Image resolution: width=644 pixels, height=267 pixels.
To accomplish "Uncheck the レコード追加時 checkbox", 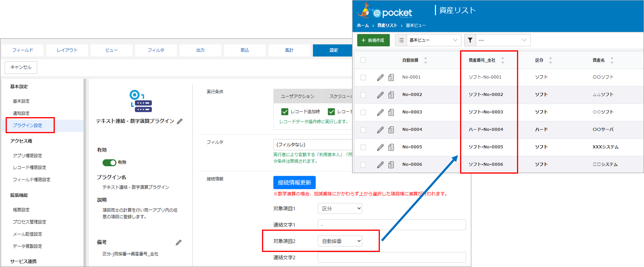I will click(x=285, y=112).
